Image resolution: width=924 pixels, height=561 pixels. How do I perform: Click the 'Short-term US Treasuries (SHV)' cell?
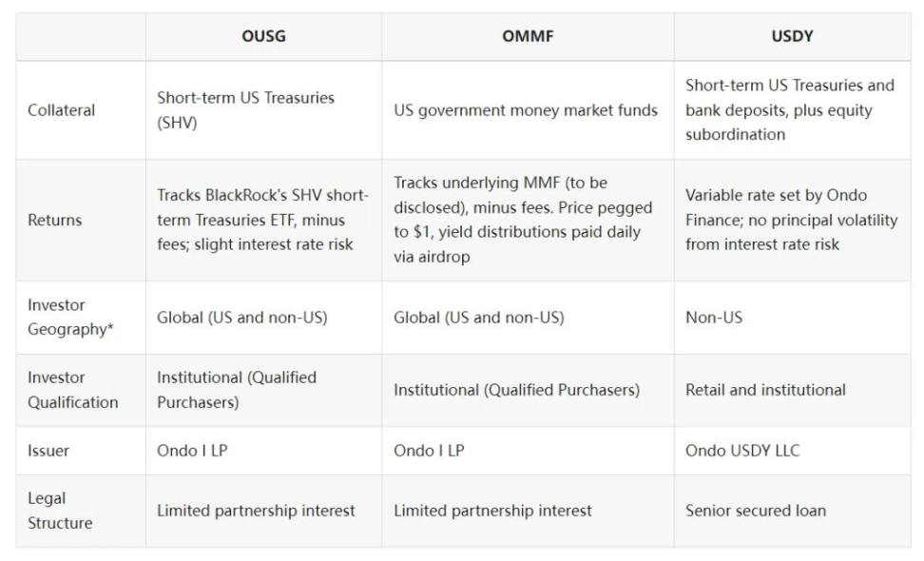pos(245,110)
